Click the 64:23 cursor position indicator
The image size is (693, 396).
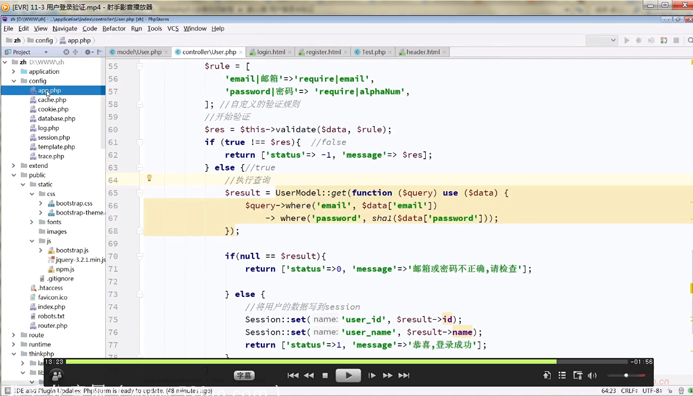tap(609, 391)
